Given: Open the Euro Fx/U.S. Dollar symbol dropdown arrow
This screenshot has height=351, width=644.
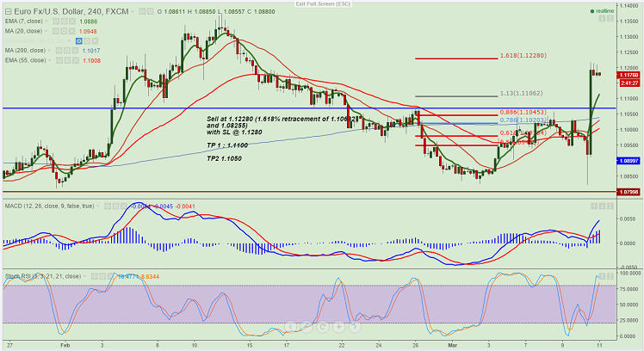Looking at the screenshot, I should [x=133, y=12].
